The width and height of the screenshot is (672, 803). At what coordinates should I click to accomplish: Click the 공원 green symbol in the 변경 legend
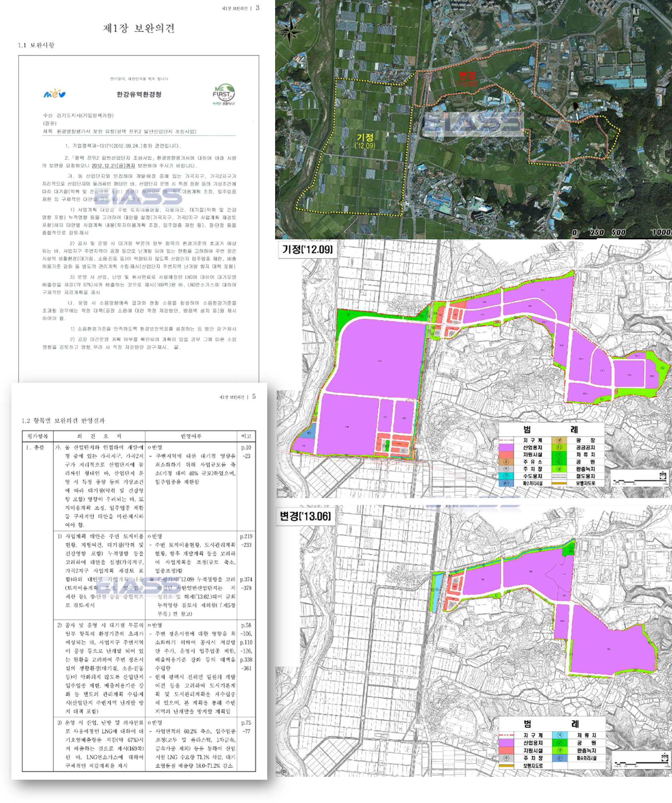(x=560, y=742)
